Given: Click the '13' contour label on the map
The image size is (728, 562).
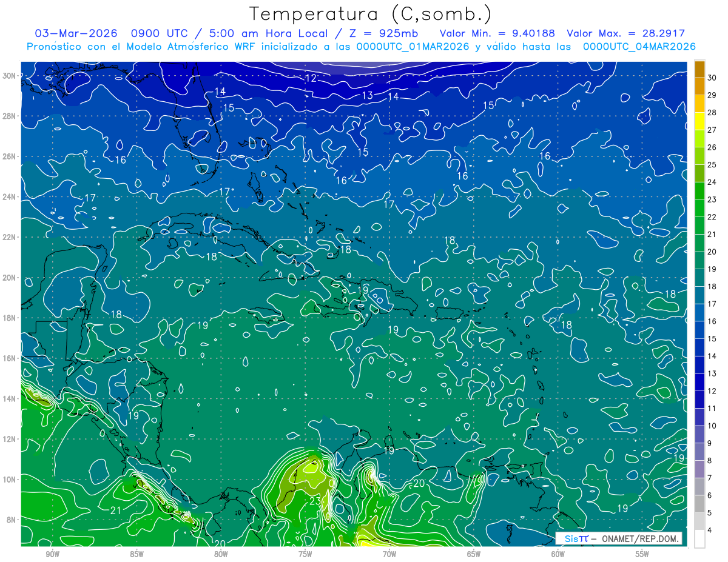Looking at the screenshot, I should coord(368,96).
